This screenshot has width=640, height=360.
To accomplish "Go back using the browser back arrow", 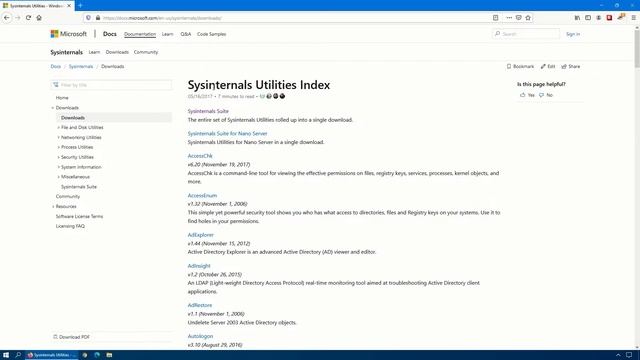I will pyautogui.click(x=7, y=18).
